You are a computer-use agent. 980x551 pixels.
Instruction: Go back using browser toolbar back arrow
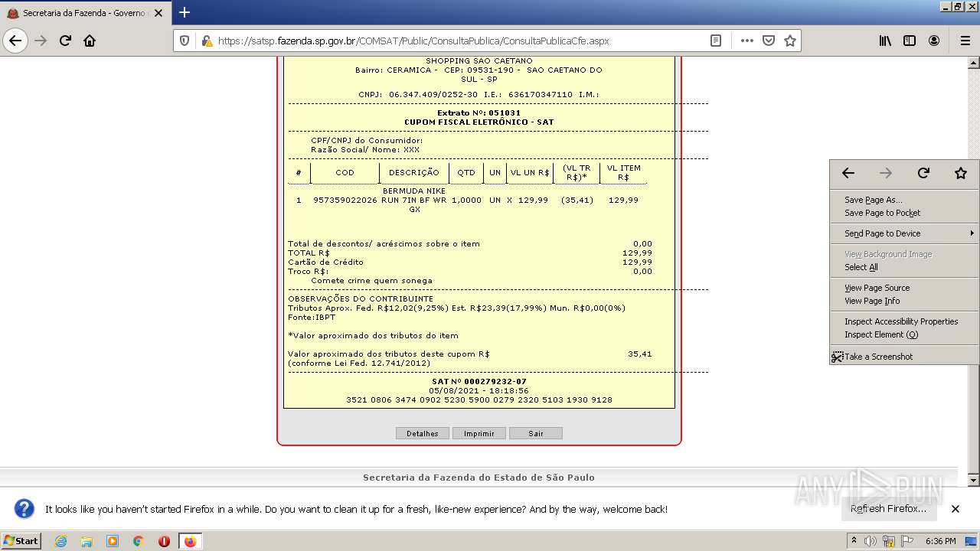point(15,41)
